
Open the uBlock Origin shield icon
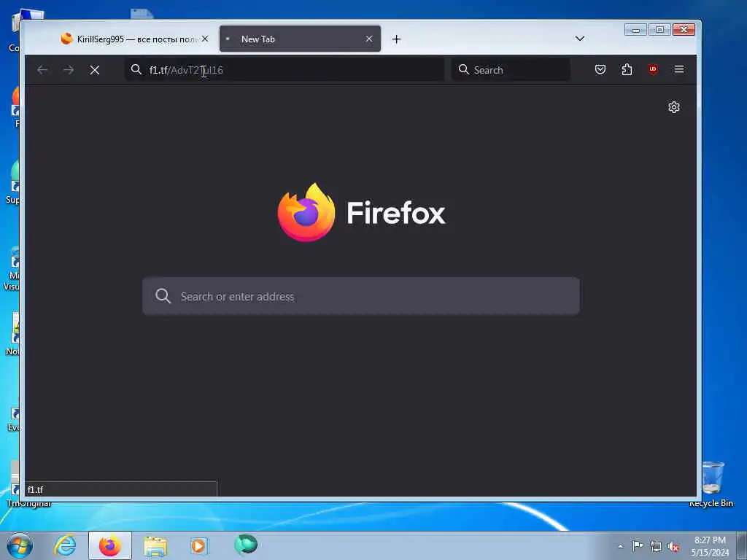click(653, 69)
